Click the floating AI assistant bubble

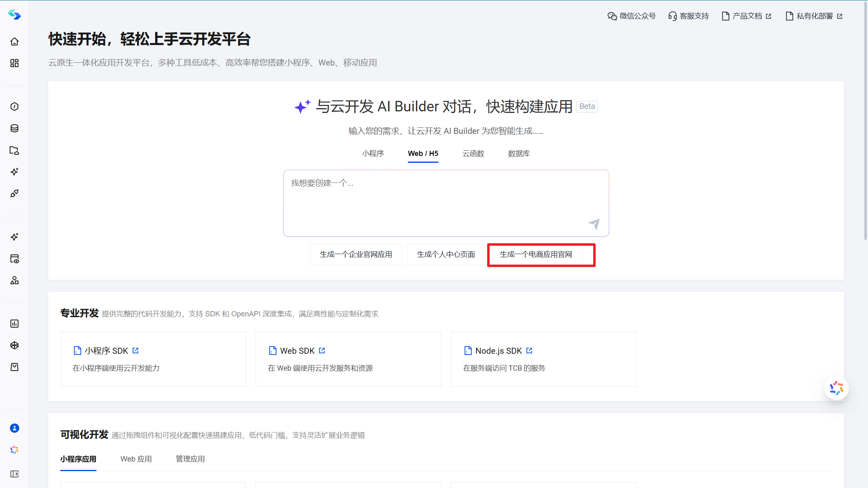coord(837,388)
